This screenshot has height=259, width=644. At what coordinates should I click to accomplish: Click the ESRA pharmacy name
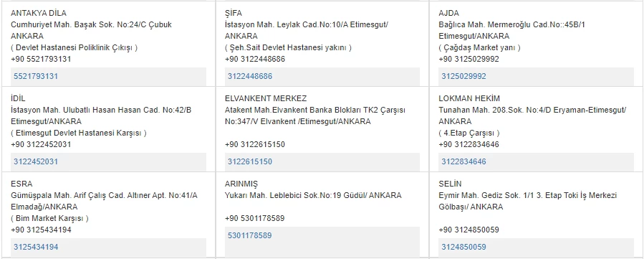point(21,184)
